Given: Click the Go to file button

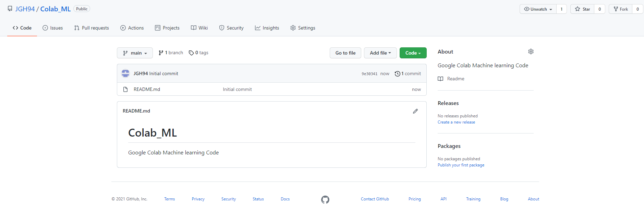Looking at the screenshot, I should point(345,53).
